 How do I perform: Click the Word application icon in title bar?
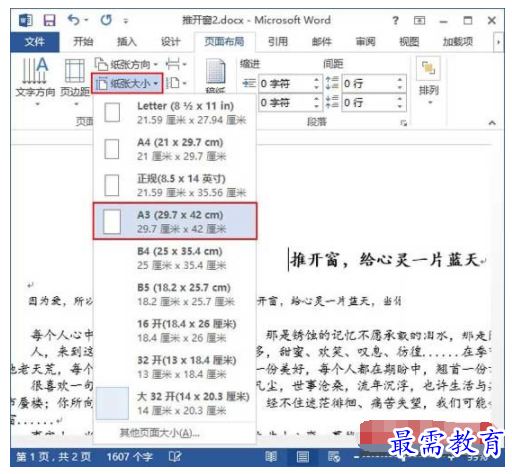coord(26,21)
